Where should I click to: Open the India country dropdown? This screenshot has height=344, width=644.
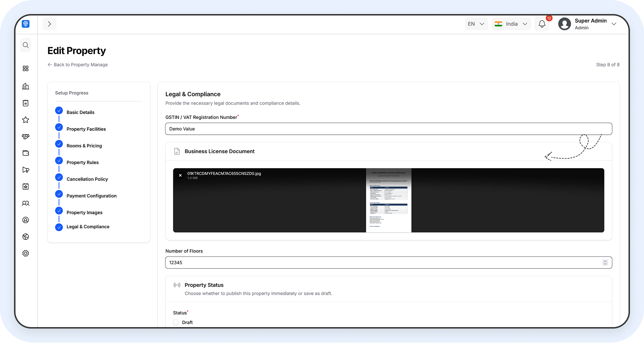(x=511, y=24)
